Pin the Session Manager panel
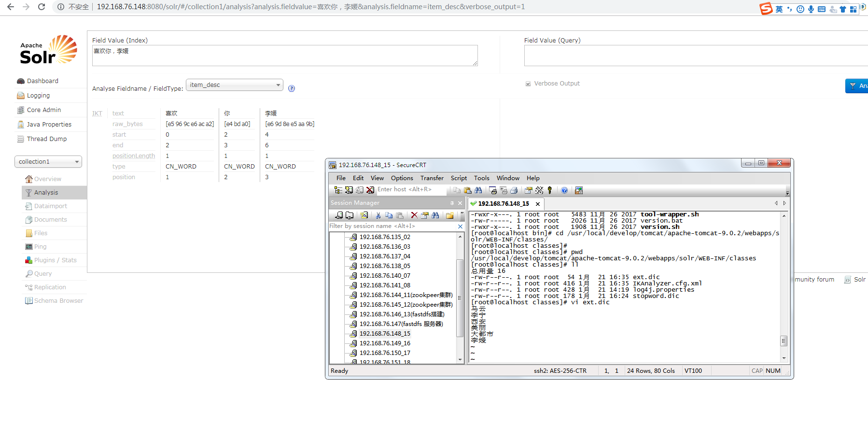This screenshot has width=868, height=425. (452, 203)
